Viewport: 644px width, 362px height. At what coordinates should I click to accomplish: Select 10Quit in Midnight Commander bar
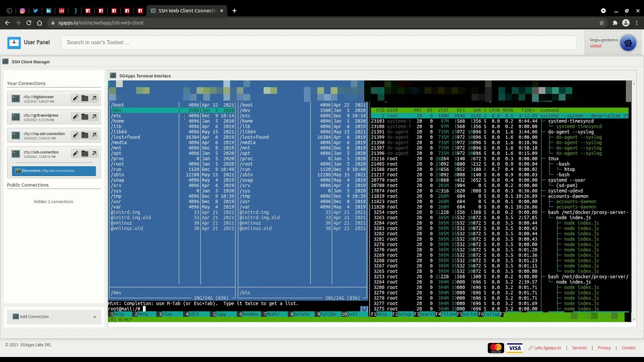(352, 314)
